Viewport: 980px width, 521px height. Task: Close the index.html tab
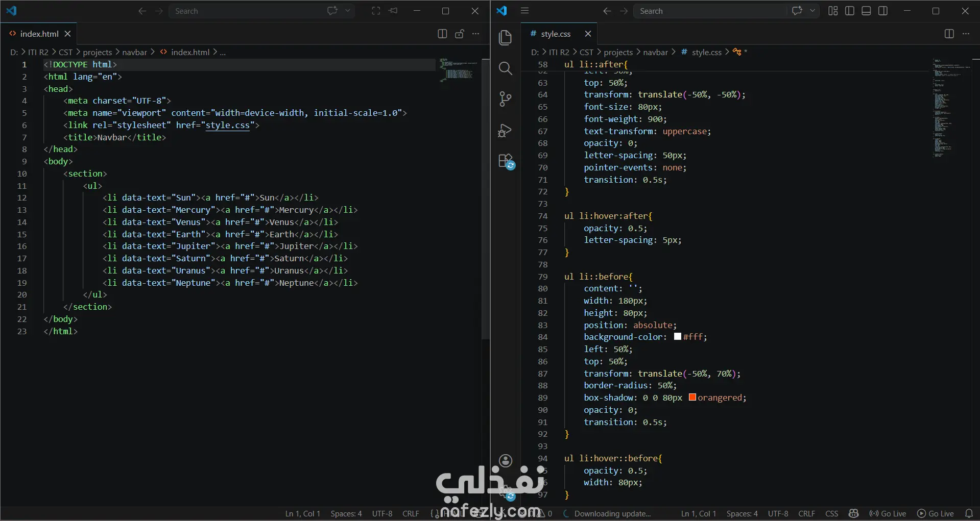point(67,34)
